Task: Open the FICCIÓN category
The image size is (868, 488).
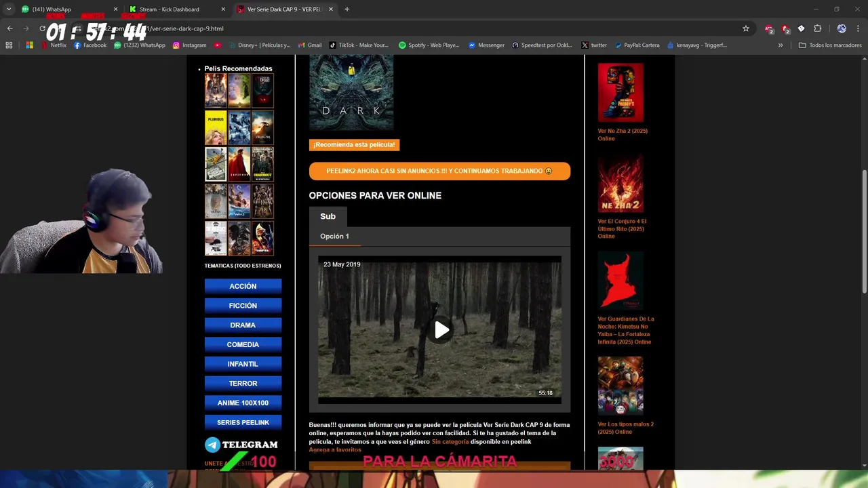Action: point(243,306)
